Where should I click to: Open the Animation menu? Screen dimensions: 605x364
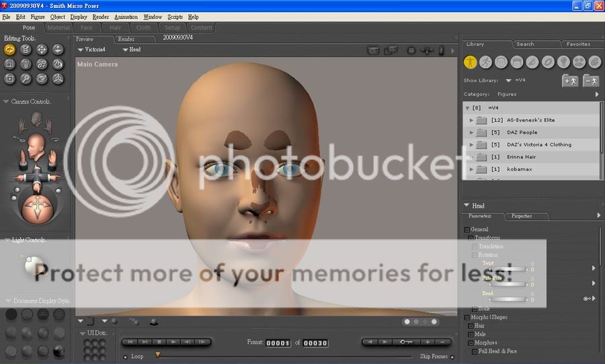126,17
